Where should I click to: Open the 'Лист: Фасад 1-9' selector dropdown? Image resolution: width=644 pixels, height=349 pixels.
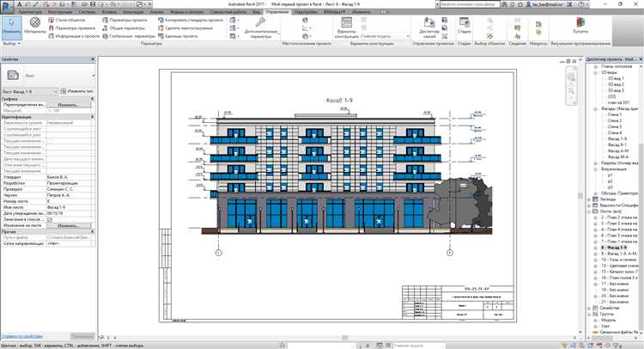point(29,91)
